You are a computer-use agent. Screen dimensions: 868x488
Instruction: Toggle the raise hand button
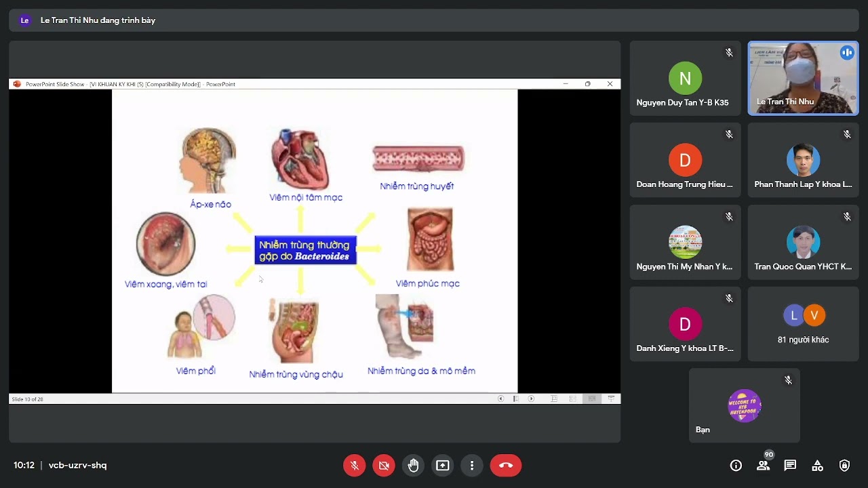click(x=413, y=466)
